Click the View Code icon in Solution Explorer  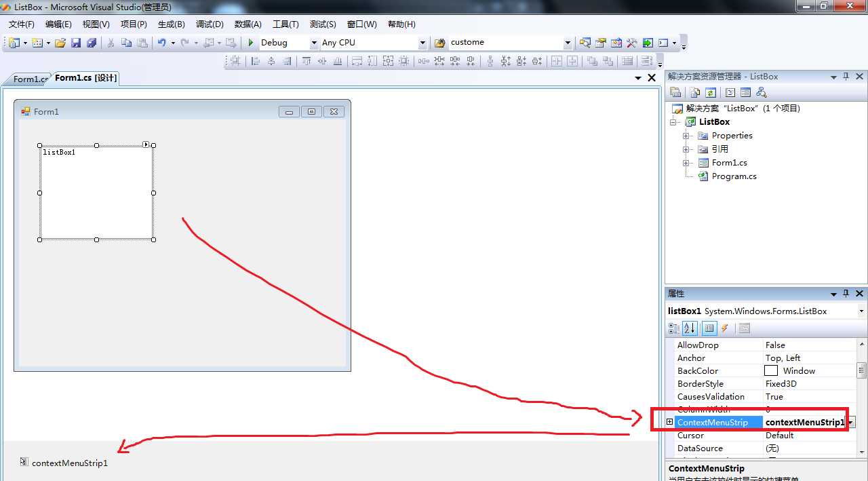(730, 93)
